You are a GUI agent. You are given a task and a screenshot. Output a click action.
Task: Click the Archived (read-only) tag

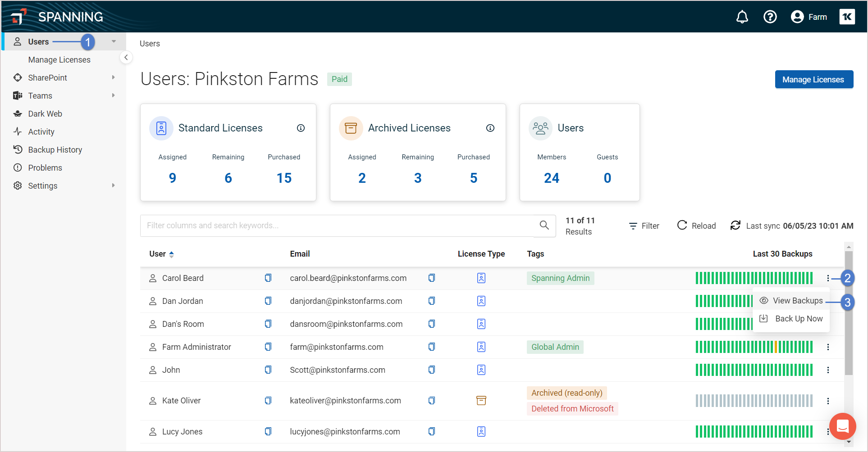566,393
